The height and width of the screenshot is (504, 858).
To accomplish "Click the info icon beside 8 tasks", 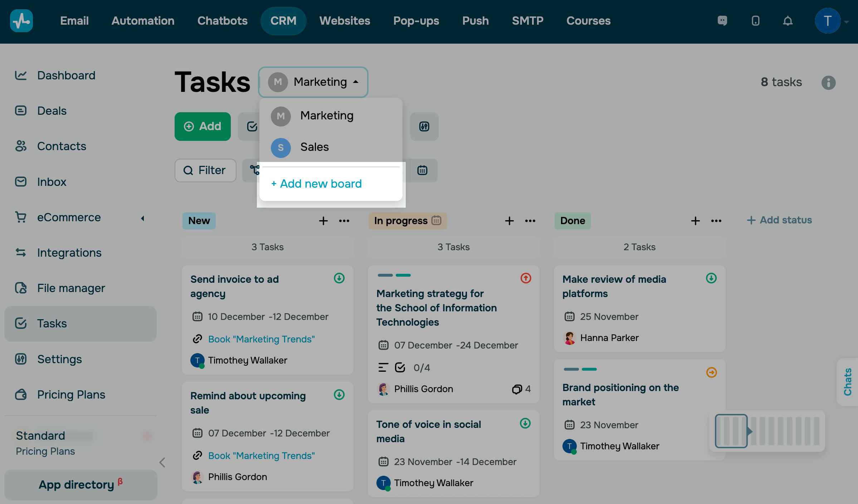I will 828,83.
